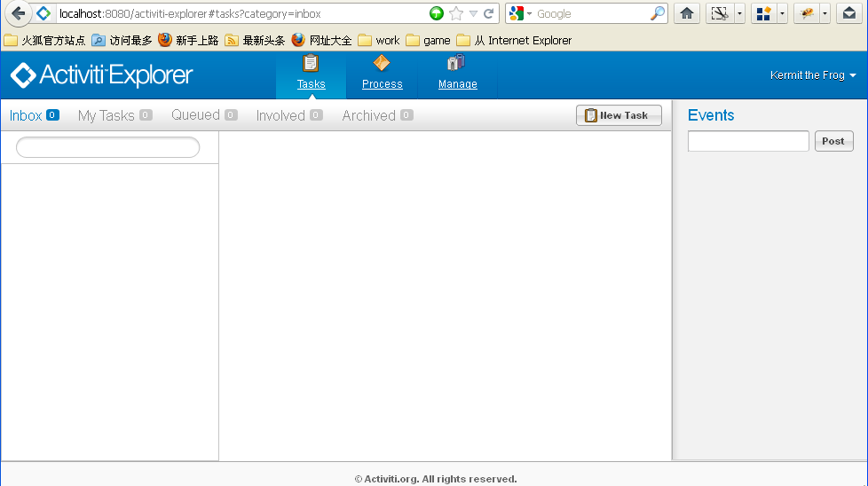Switch to the Archived tab
The image size is (868, 486).
(377, 115)
